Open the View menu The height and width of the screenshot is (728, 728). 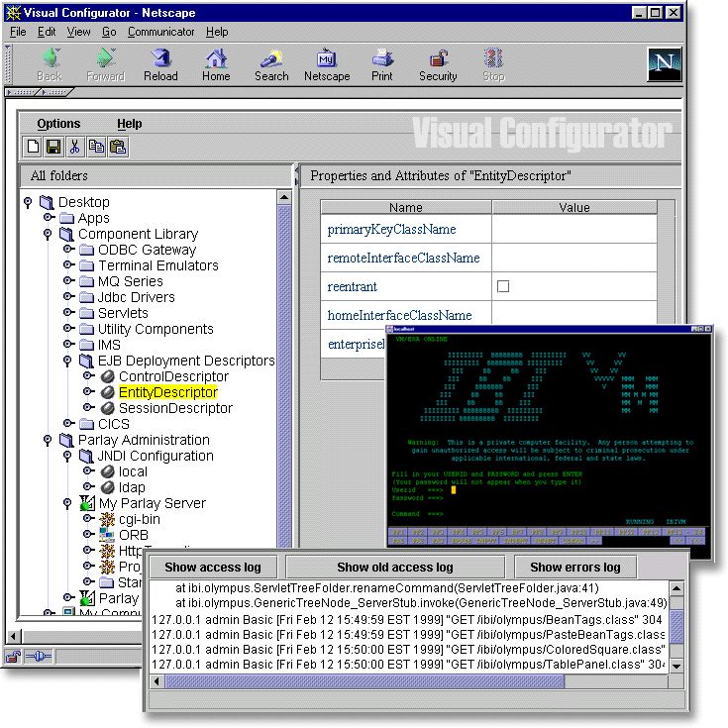[78, 32]
